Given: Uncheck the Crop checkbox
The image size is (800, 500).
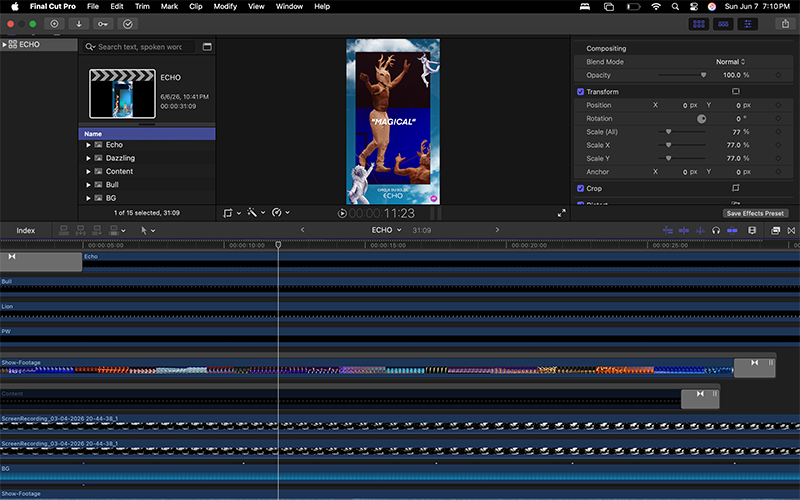Looking at the screenshot, I should coord(580,188).
